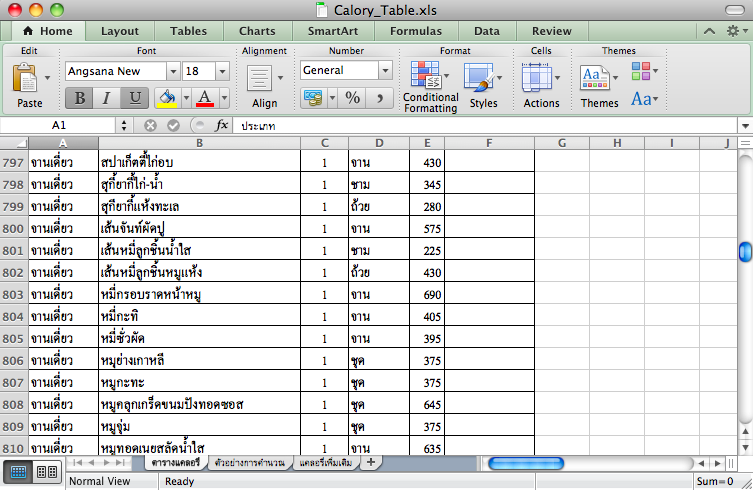This screenshot has width=753, height=490.
Task: Open the Paste options arrow
Action: tap(47, 78)
